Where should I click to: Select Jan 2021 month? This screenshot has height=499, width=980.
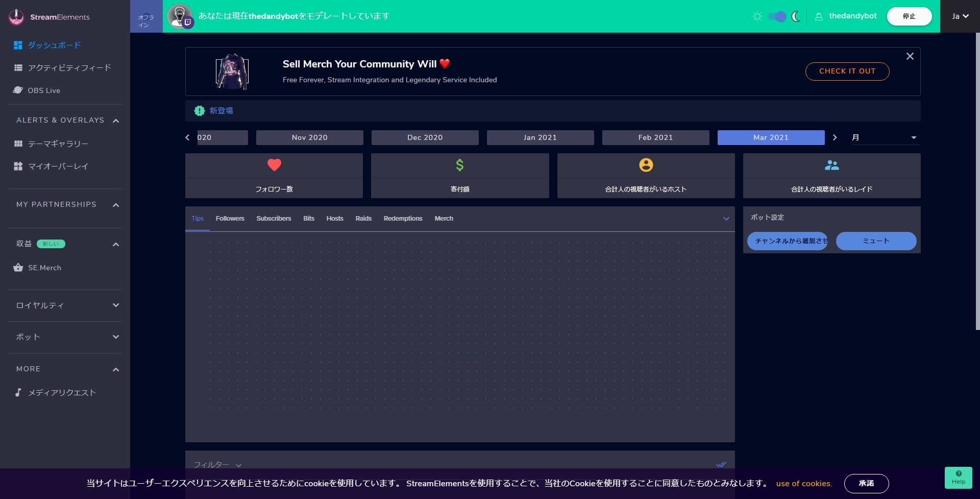pyautogui.click(x=541, y=137)
